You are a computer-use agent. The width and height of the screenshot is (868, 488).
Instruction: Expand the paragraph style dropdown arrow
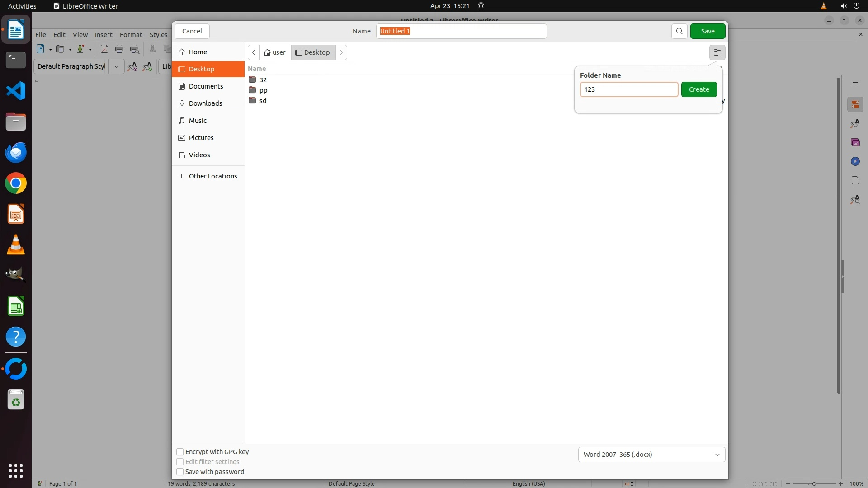116,66
